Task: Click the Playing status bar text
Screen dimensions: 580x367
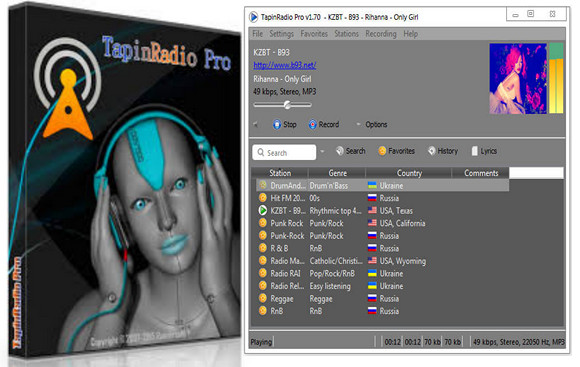Action: coord(261,342)
